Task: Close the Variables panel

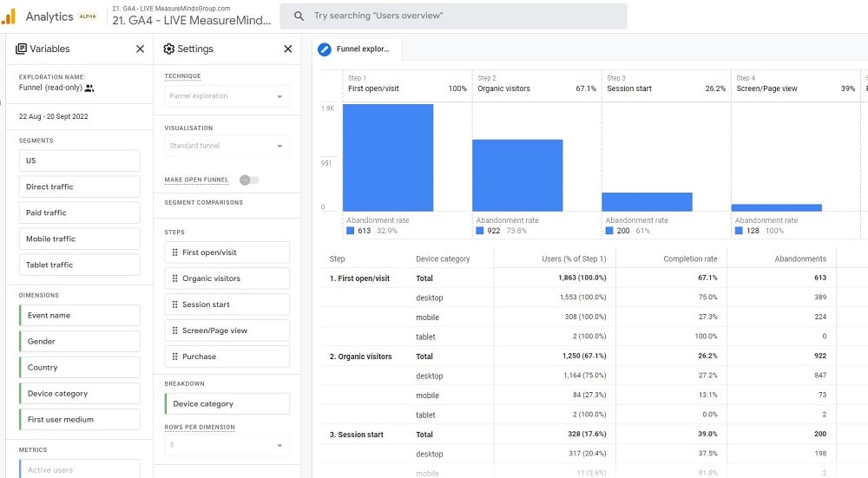Action: click(140, 49)
